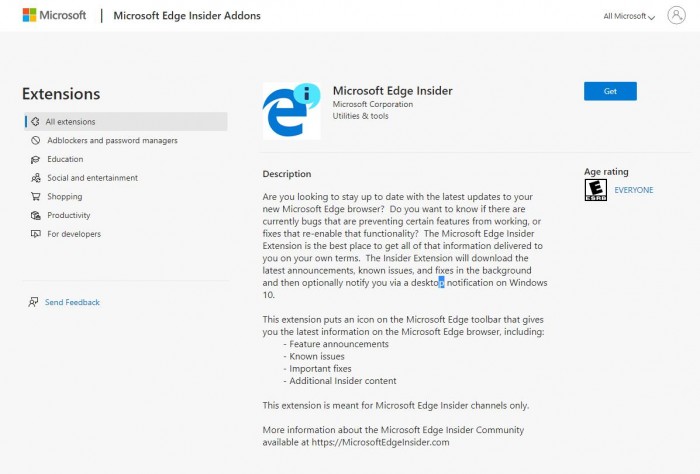
Task: Click the Microsoft logo in header
Action: coord(54,15)
